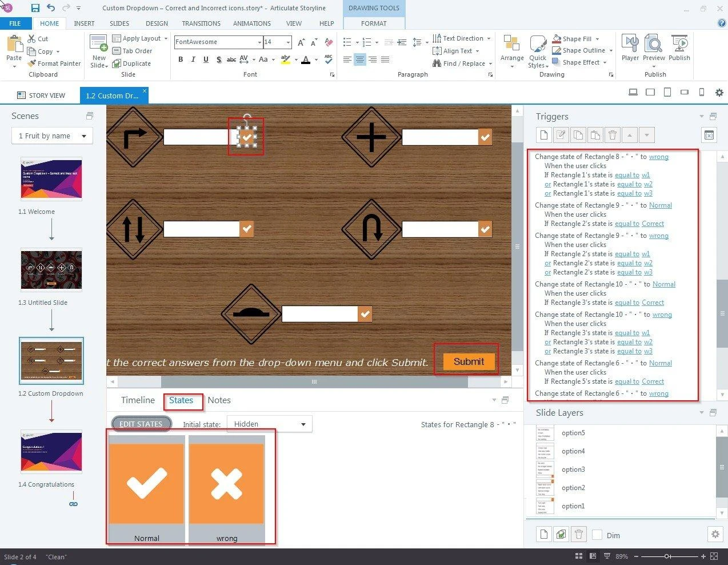Screen dimensions: 728x565
Task: Select the 'wrong' state thumbnail
Action: click(x=226, y=489)
